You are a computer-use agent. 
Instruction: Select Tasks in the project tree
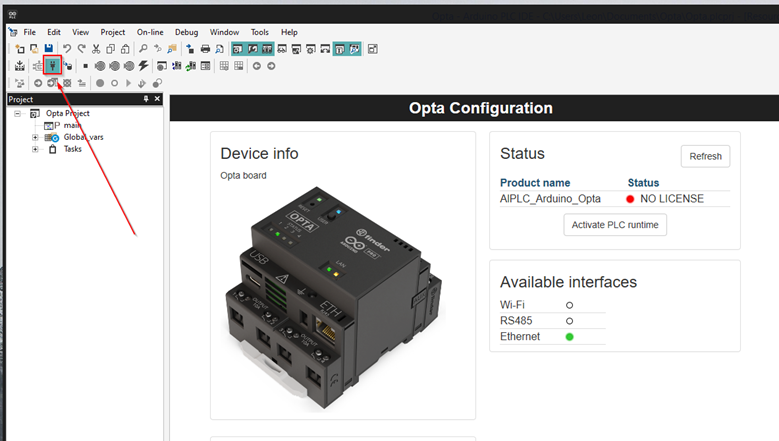pyautogui.click(x=73, y=149)
